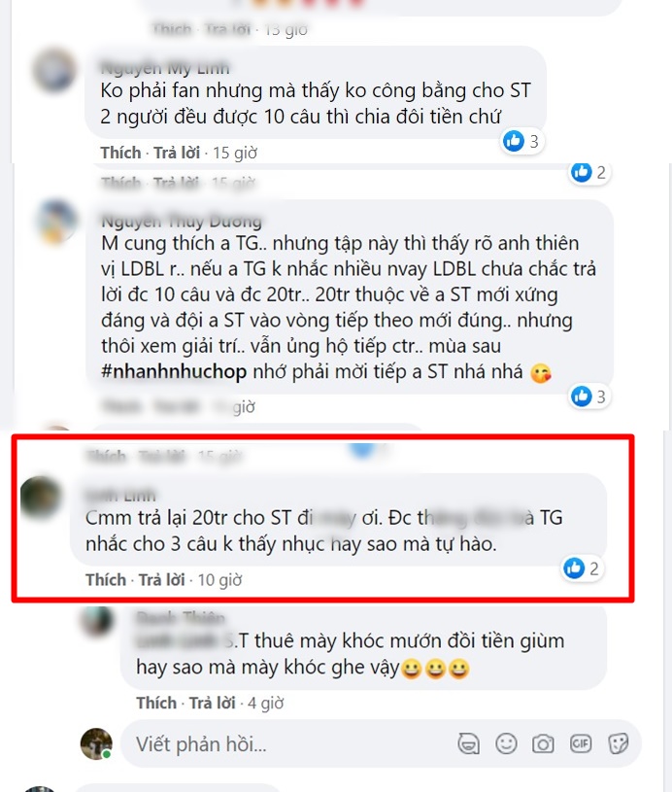Like the 'Cmm trả lại 20tr' comment
This screenshot has width=672, height=792.
[x=106, y=580]
